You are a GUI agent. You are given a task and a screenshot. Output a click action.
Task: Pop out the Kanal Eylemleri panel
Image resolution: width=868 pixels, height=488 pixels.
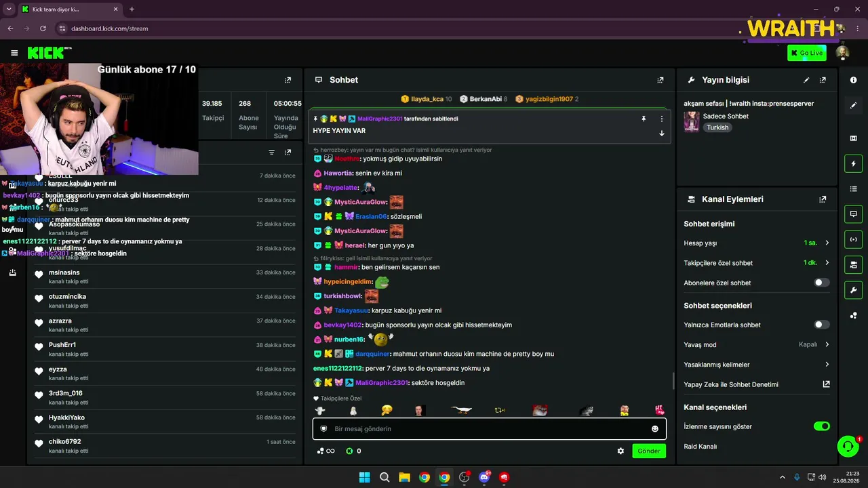tap(823, 199)
